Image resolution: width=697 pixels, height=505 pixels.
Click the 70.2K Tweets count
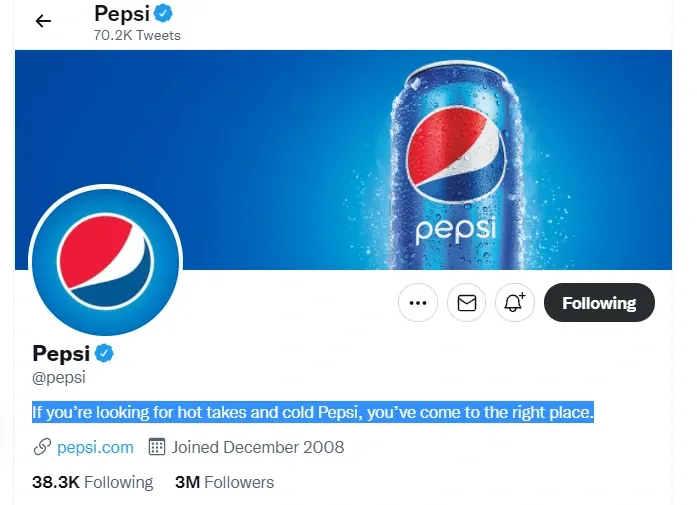click(137, 35)
